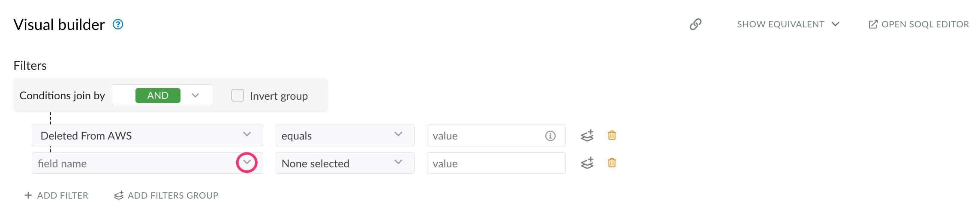Open the None selected operator dropdown

click(398, 162)
